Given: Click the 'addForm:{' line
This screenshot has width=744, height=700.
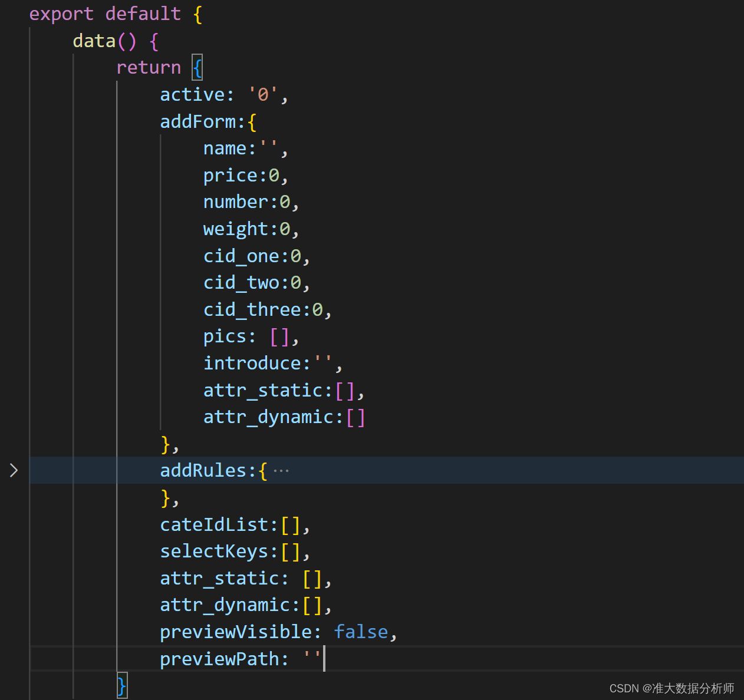Looking at the screenshot, I should point(209,121).
